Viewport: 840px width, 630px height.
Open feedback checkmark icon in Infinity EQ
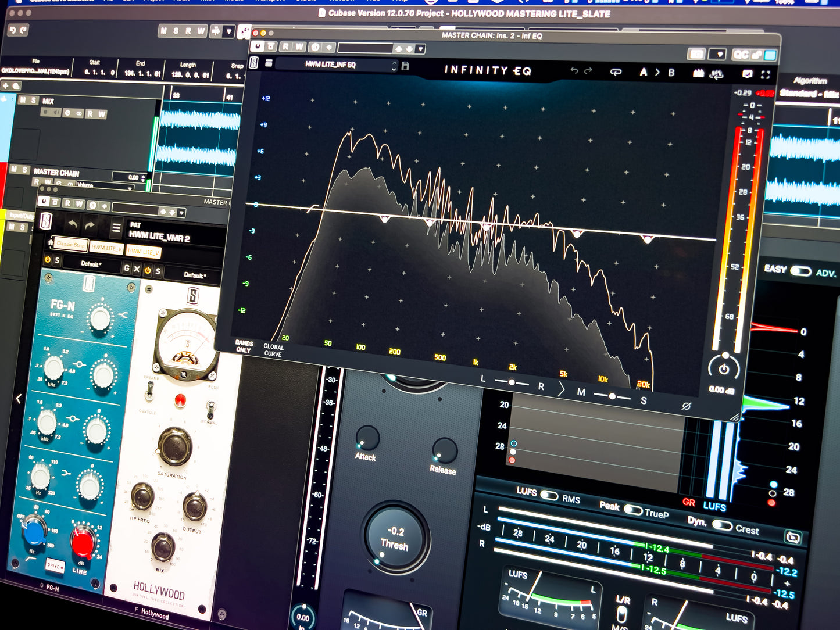tap(748, 74)
